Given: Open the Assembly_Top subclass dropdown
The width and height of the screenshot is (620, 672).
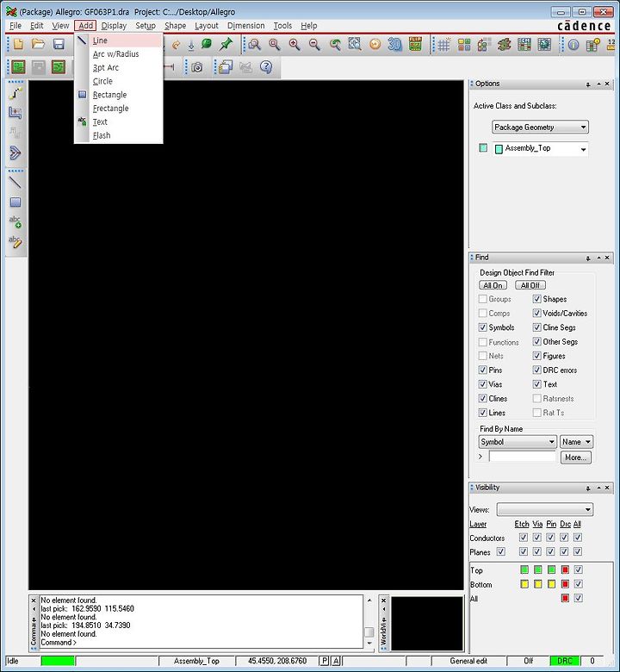Looking at the screenshot, I should 540,149.
